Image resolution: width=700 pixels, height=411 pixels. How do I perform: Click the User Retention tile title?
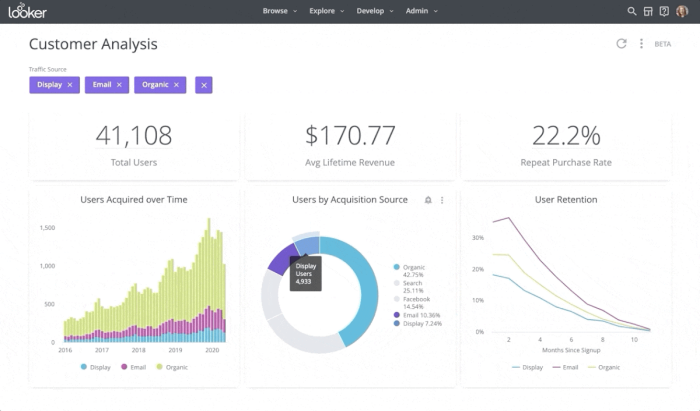566,200
